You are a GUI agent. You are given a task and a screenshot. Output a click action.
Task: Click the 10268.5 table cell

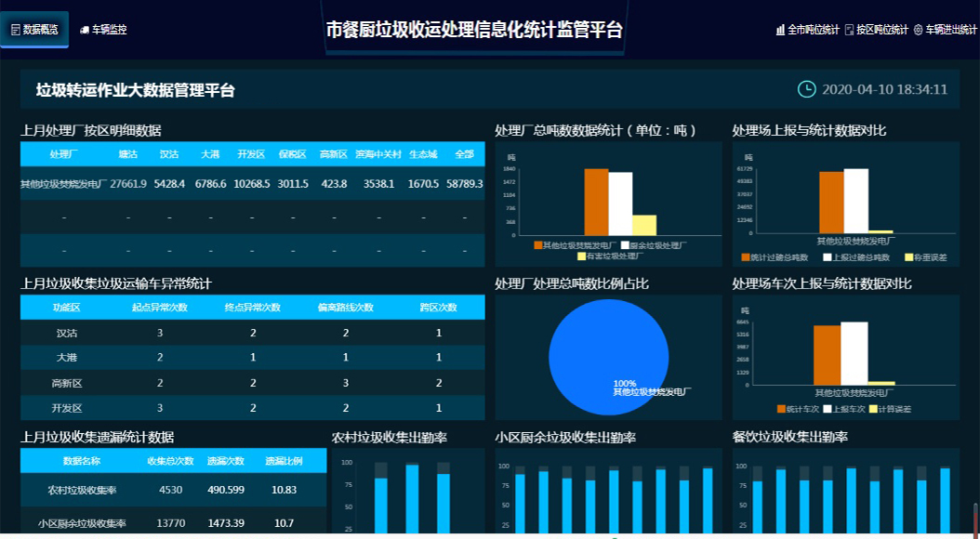(252, 184)
